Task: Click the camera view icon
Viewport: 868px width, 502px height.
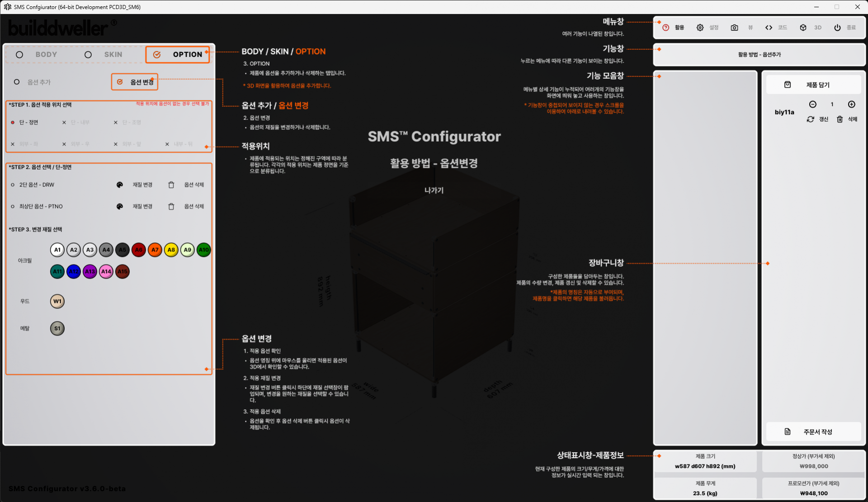Action: [734, 28]
